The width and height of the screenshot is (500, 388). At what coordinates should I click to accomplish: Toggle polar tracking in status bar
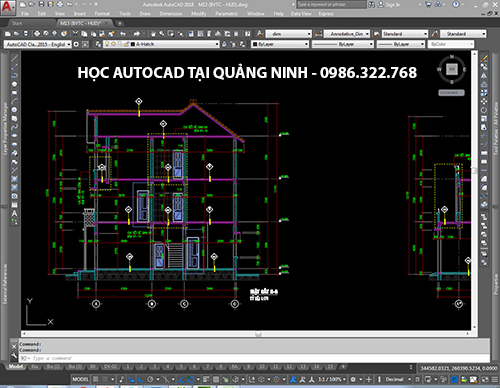pos(150,379)
